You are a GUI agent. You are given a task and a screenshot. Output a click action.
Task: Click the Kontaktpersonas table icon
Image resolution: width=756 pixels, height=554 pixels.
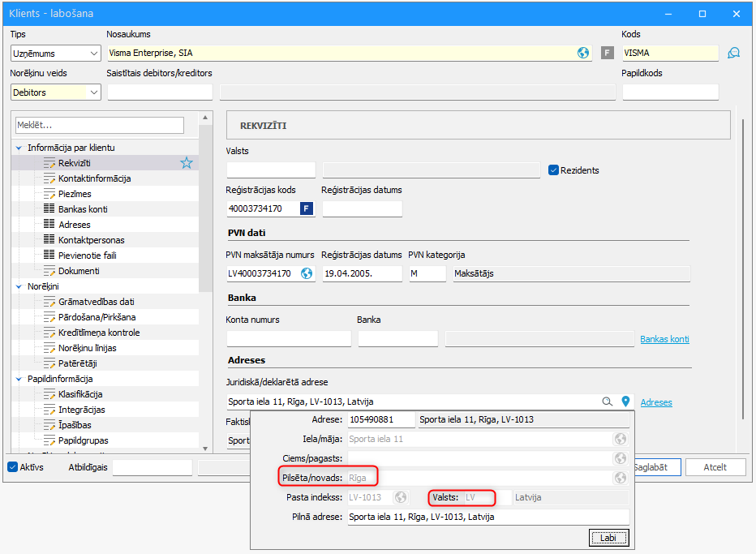coord(49,239)
